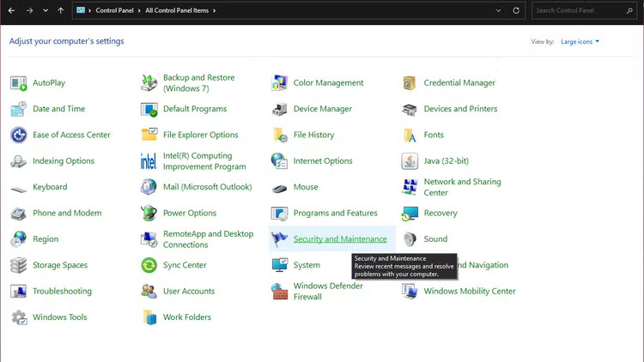
Task: Click the Windows Defender Firewall brick icon
Action: [280, 292]
